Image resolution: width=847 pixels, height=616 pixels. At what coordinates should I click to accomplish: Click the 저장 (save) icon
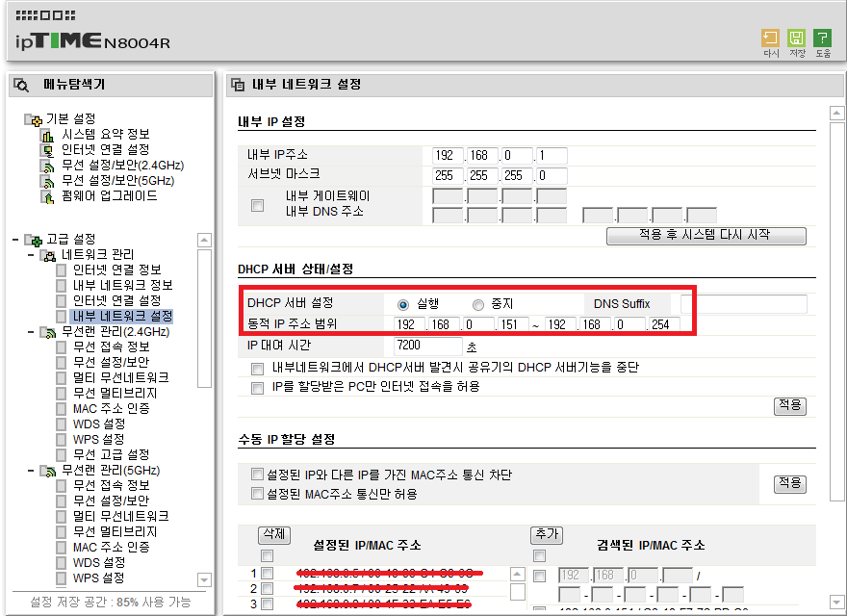click(x=796, y=38)
